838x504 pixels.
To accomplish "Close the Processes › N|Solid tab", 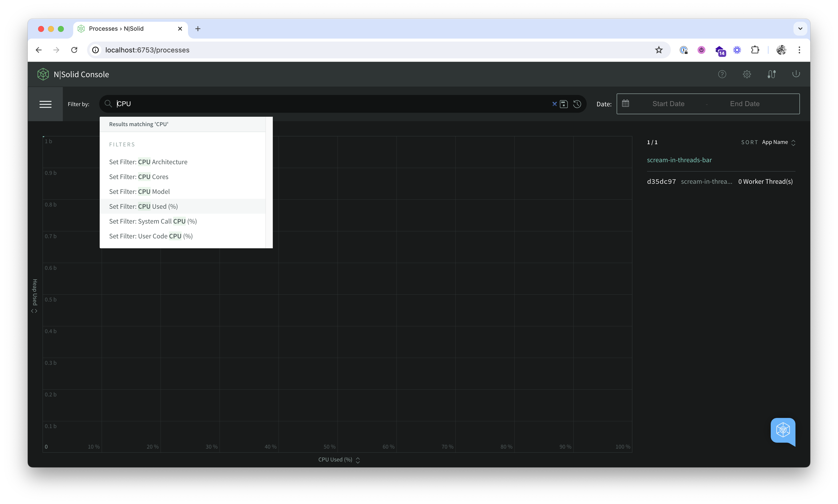I will [180, 28].
